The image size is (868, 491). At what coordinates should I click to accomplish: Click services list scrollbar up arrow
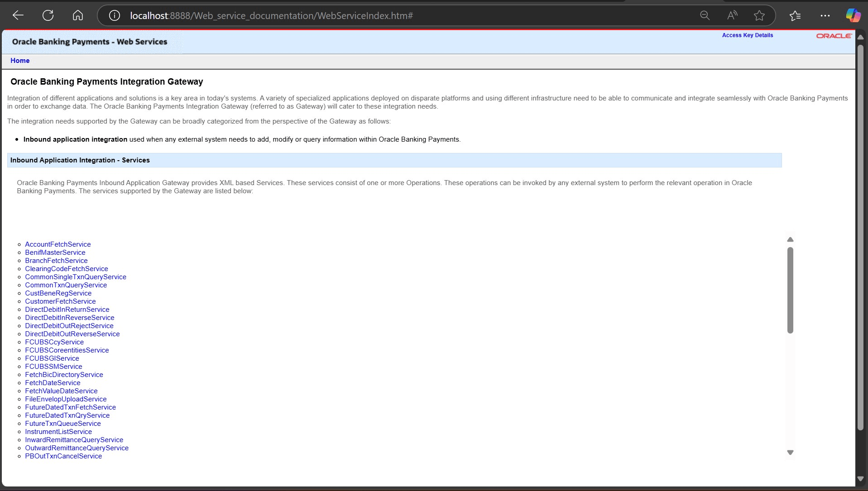[x=790, y=239]
